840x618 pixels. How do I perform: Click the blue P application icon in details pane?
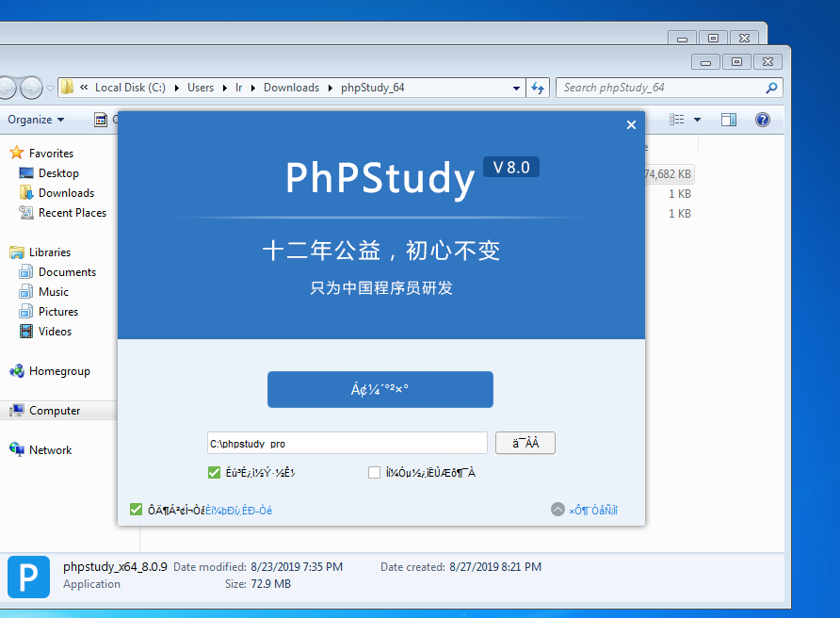click(29, 577)
